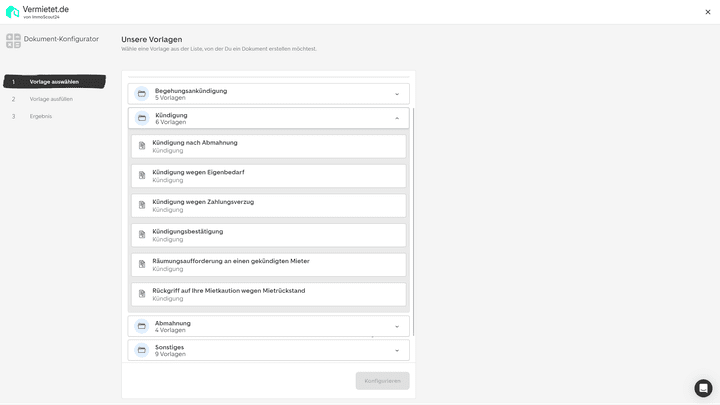720x405 pixels.
Task: Open the chat support bubble icon
Action: coord(703,388)
